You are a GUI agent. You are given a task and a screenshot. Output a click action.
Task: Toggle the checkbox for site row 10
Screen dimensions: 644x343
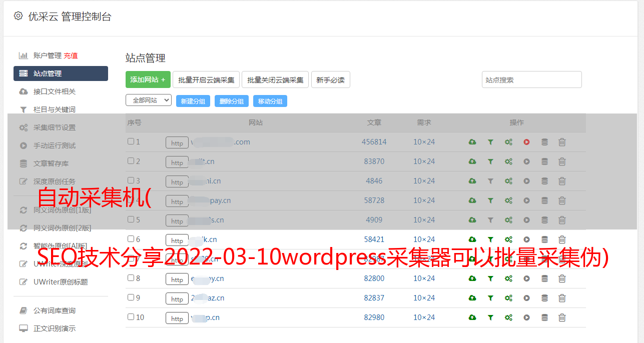click(131, 317)
